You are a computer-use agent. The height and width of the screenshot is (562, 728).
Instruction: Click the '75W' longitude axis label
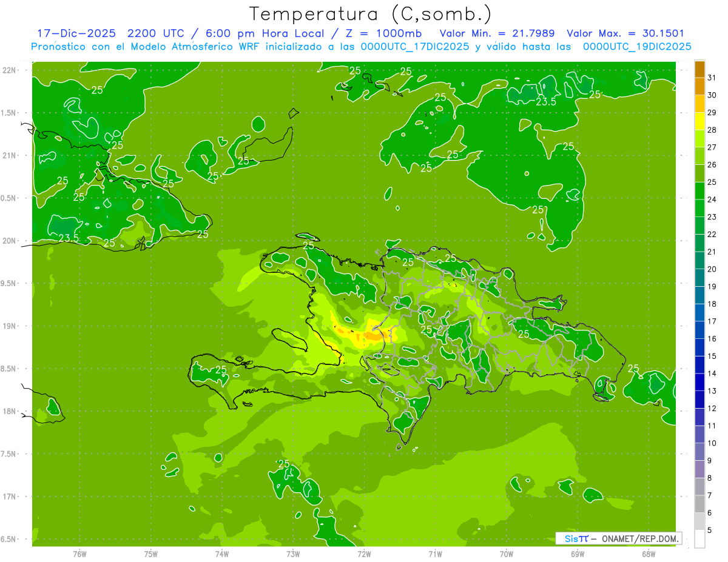[x=151, y=554]
